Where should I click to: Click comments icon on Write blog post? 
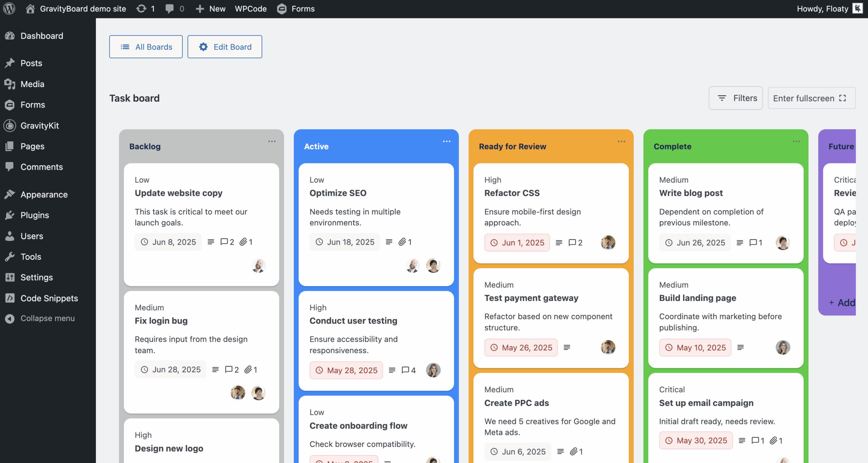pos(756,243)
